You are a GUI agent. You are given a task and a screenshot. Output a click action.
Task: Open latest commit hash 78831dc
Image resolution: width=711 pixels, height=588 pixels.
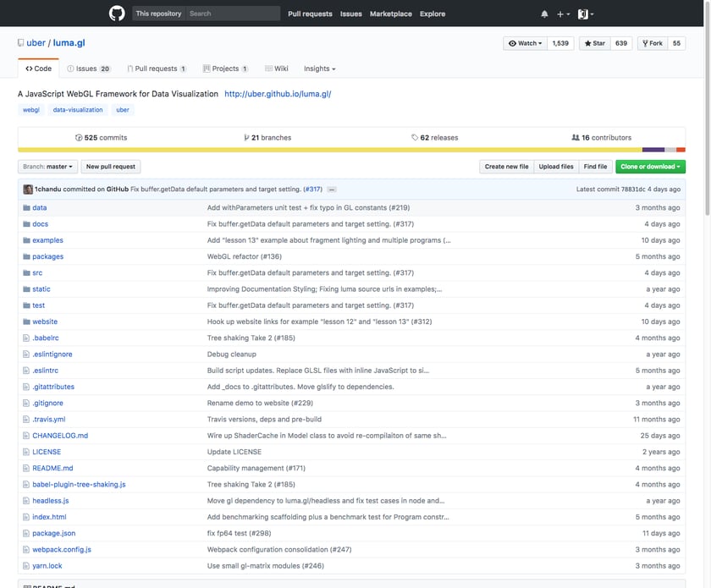click(x=634, y=189)
